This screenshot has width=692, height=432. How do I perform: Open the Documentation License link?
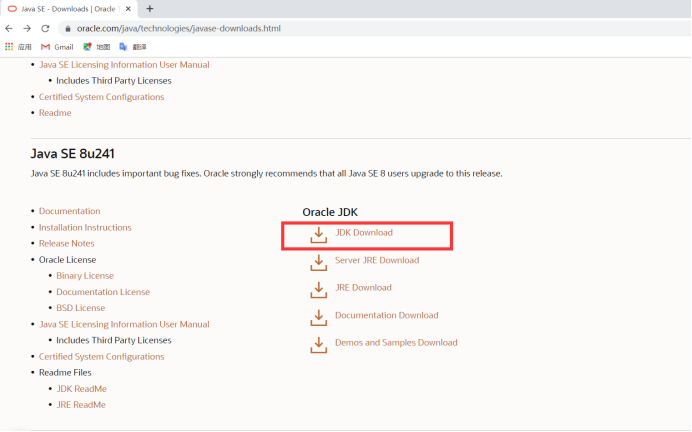pyautogui.click(x=103, y=292)
